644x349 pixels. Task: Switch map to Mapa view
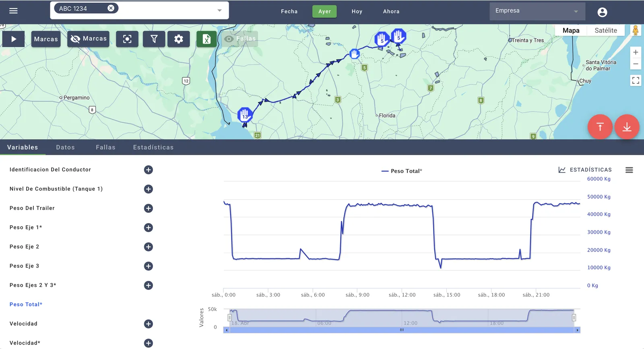tap(571, 30)
